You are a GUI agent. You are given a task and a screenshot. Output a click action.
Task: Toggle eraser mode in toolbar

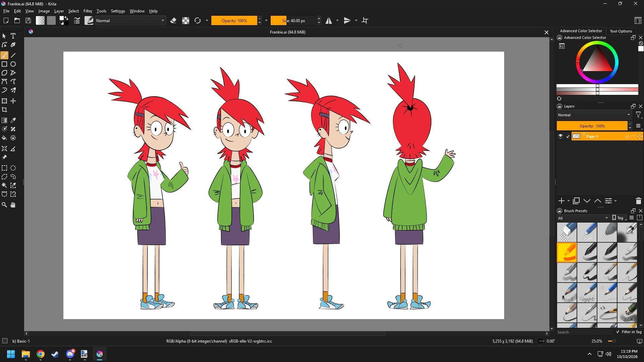tap(173, 21)
